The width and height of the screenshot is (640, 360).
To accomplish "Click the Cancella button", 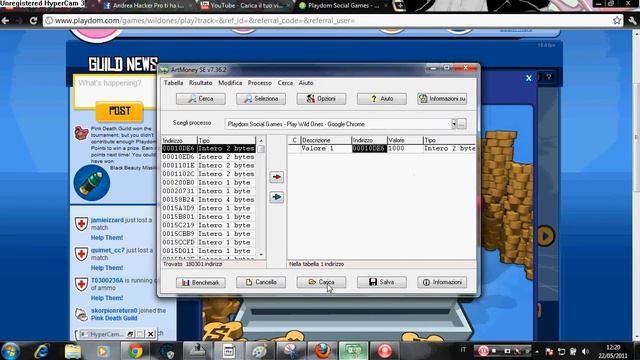I will click(261, 282).
